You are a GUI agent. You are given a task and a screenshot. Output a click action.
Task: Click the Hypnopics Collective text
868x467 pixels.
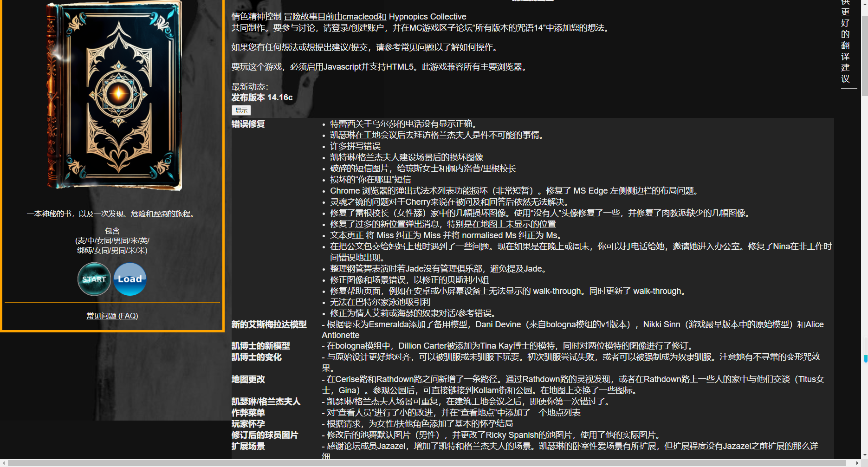[428, 17]
